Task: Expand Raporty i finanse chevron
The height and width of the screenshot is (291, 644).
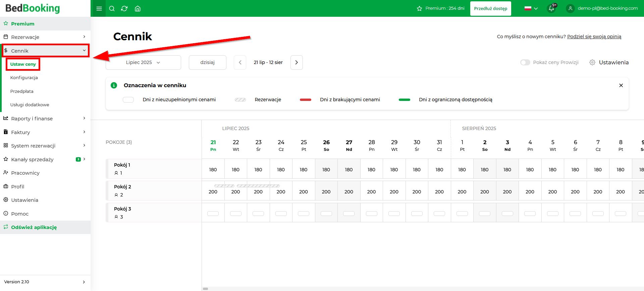Action: pos(84,118)
